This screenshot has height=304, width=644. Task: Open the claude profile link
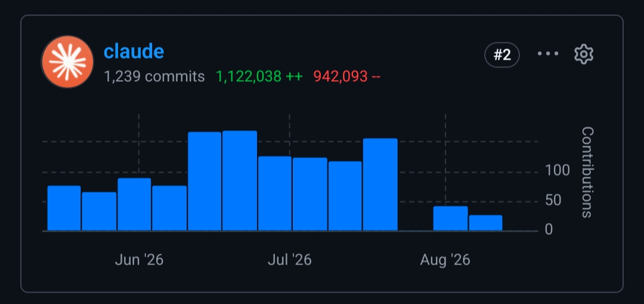tap(134, 51)
